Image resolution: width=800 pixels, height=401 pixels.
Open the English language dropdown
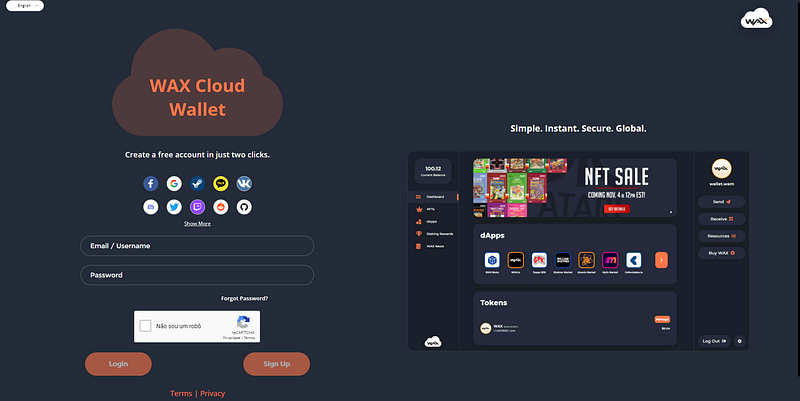(25, 6)
